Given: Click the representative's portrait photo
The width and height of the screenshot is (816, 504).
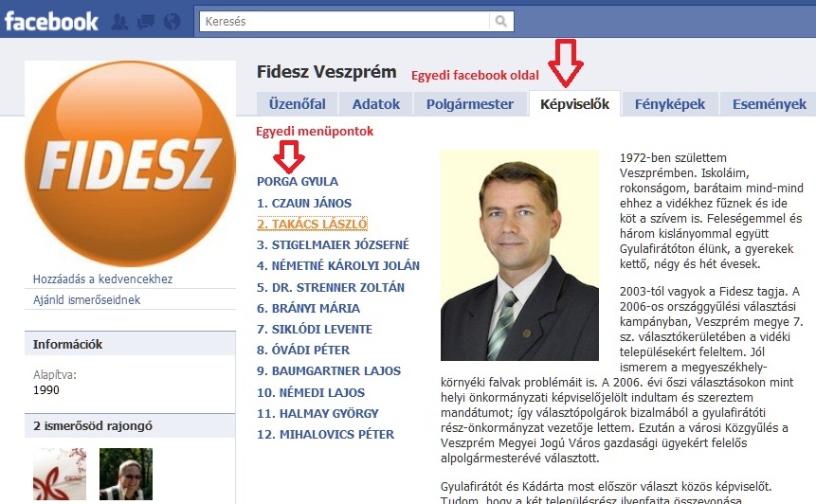Looking at the screenshot, I should [x=519, y=256].
